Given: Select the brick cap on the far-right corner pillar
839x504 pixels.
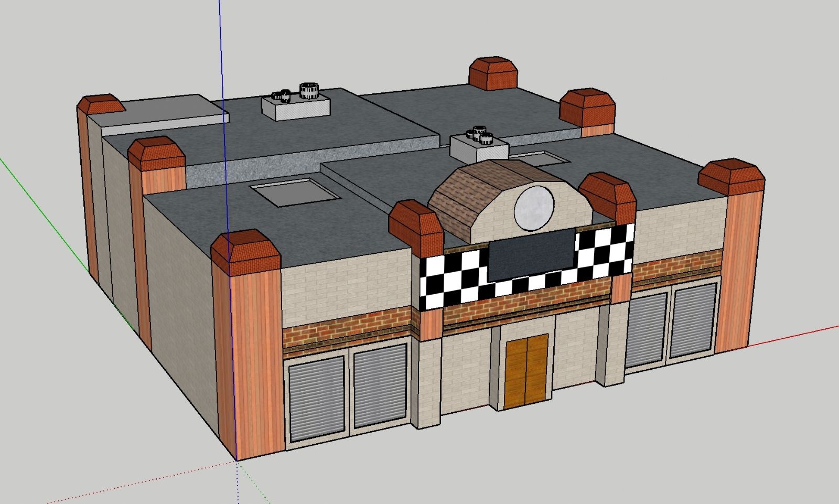Looking at the screenshot, I should click(732, 177).
